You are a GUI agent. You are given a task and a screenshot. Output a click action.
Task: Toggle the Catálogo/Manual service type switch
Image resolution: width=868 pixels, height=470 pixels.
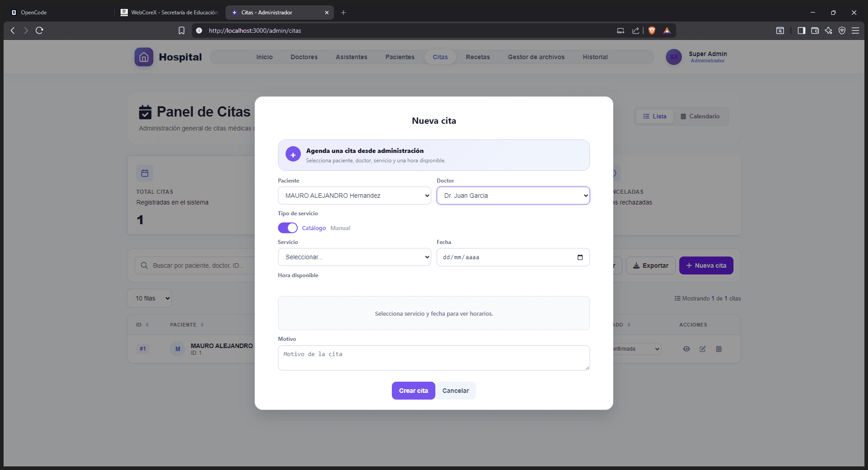[x=288, y=228]
